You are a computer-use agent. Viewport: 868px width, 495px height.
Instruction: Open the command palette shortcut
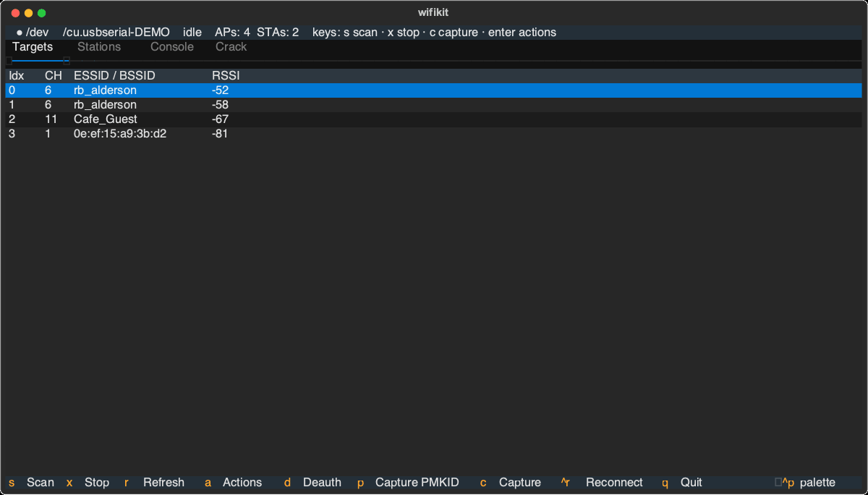pyautogui.click(x=805, y=482)
